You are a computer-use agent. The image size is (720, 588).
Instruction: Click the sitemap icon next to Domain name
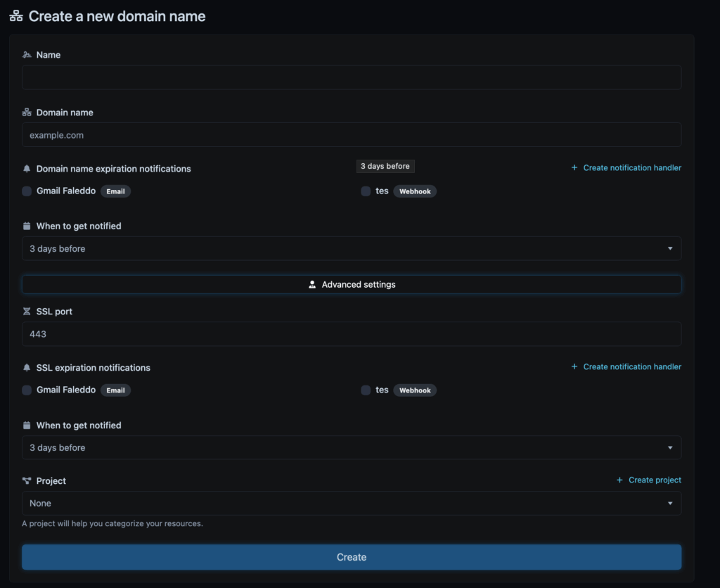click(x=27, y=113)
